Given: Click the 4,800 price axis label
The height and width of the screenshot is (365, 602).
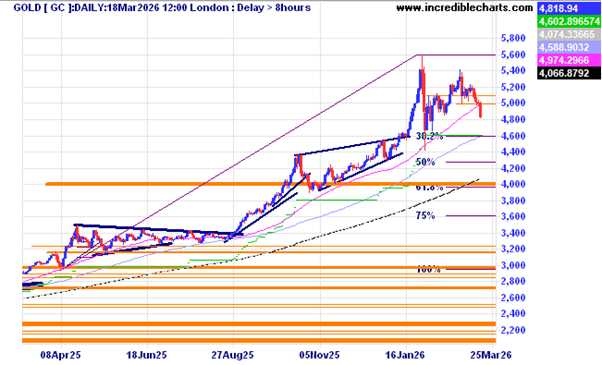Looking at the screenshot, I should click(513, 119).
